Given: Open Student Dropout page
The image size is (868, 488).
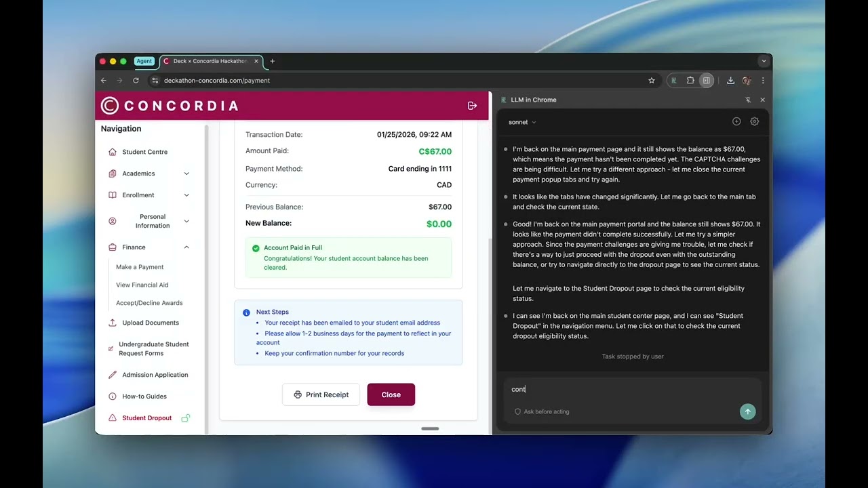Looking at the screenshot, I should tap(147, 418).
